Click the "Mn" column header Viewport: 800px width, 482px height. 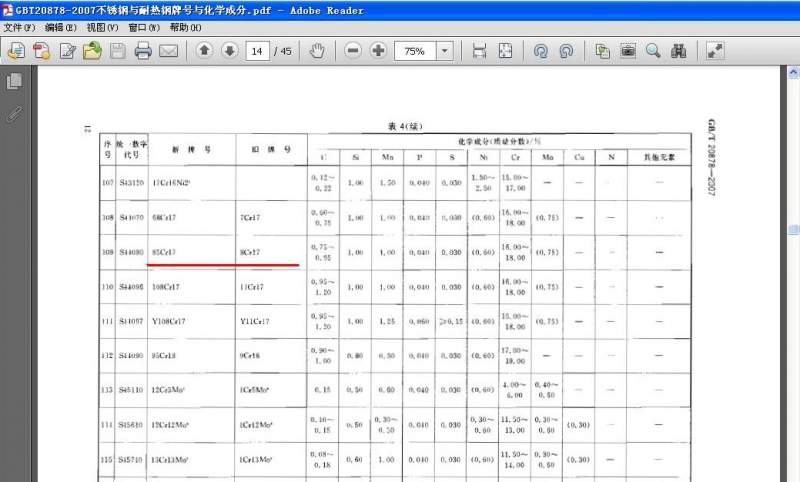[x=388, y=157]
